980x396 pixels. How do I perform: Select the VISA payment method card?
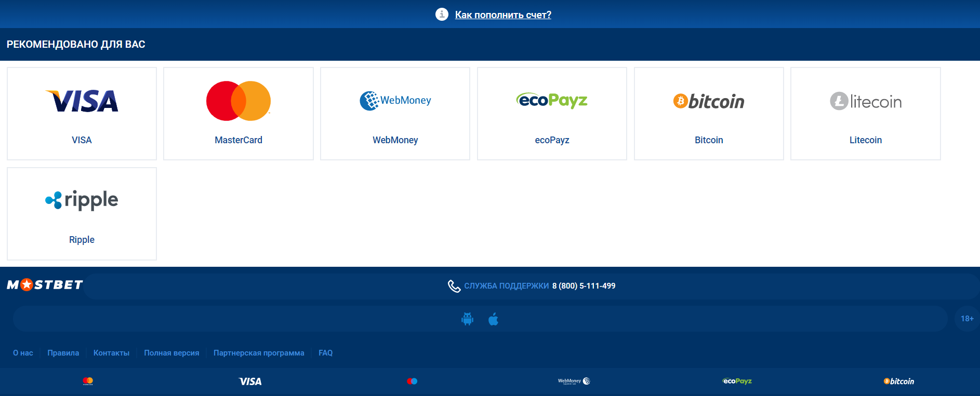pos(82,114)
